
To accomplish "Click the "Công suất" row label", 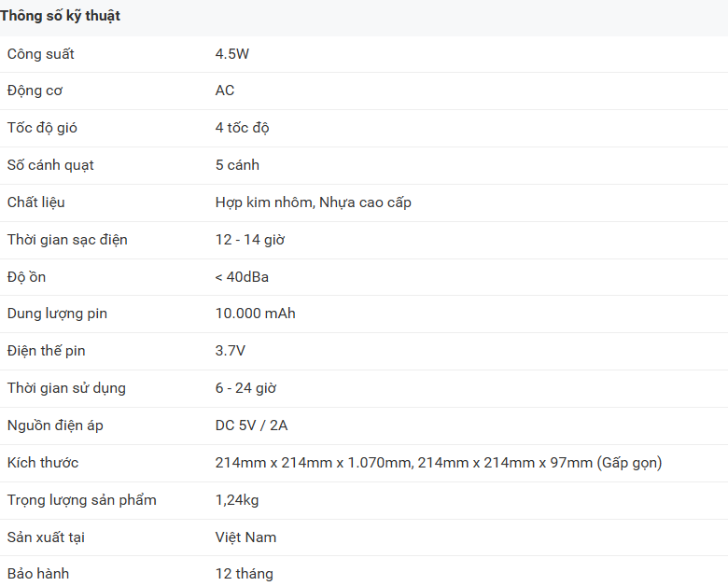I will pyautogui.click(x=41, y=54).
